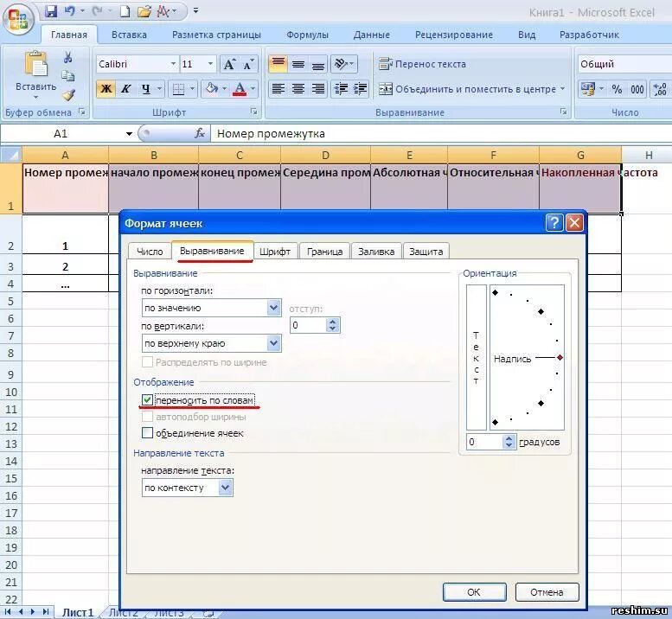Open the font size 11 dropdown
Image resolution: width=672 pixels, height=619 pixels.
point(210,64)
